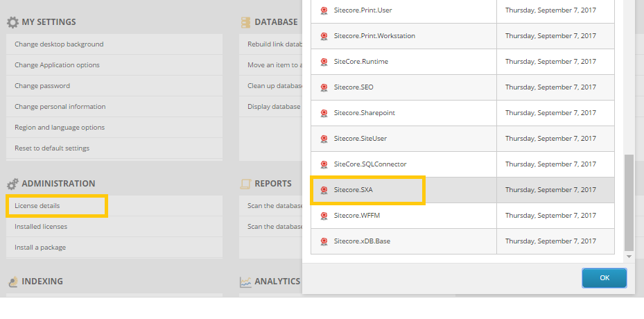644x319 pixels.
Task: Click the MY SETTINGS heading
Action: tap(49, 22)
